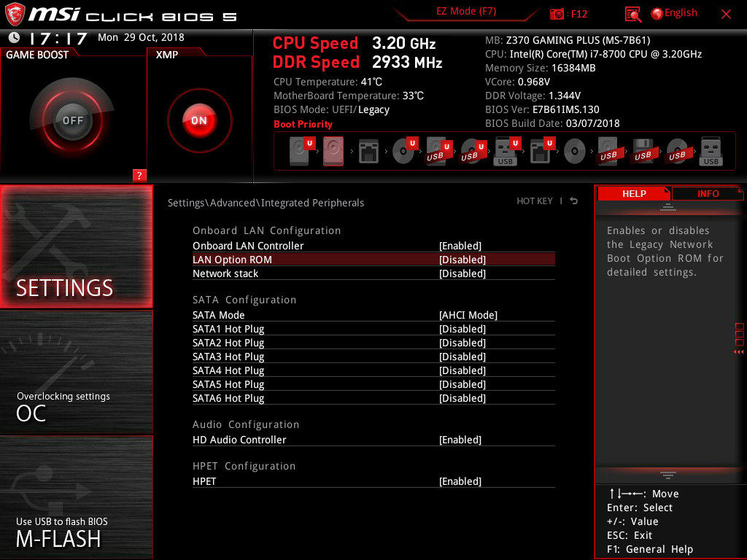Take a screenshot with the F12 camera icon
The width and height of the screenshot is (747, 560).
[x=556, y=14]
